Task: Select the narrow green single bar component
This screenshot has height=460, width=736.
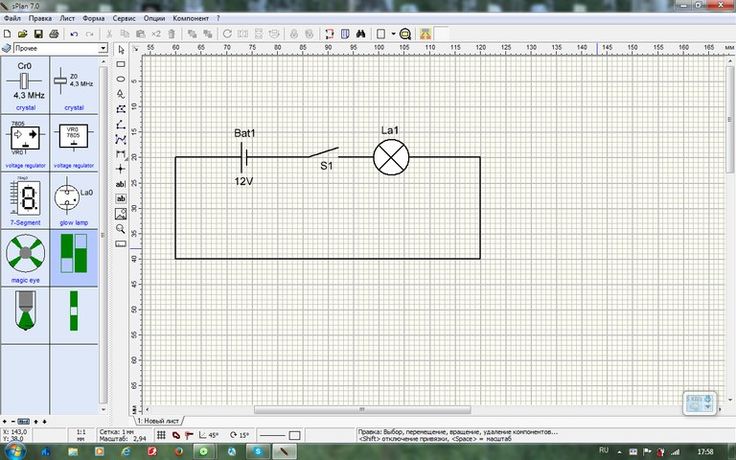Action: [x=74, y=315]
